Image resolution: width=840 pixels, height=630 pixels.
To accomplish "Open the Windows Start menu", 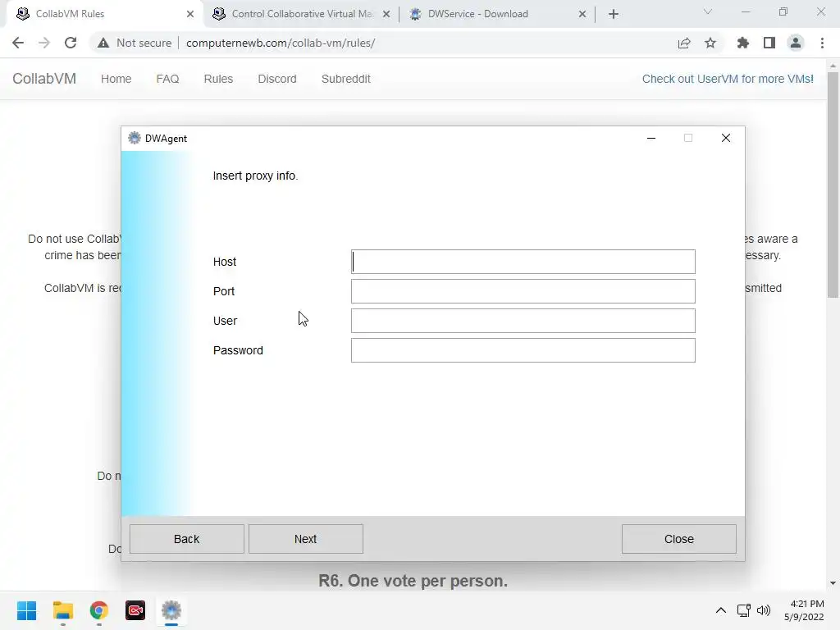I will pyautogui.click(x=26, y=610).
